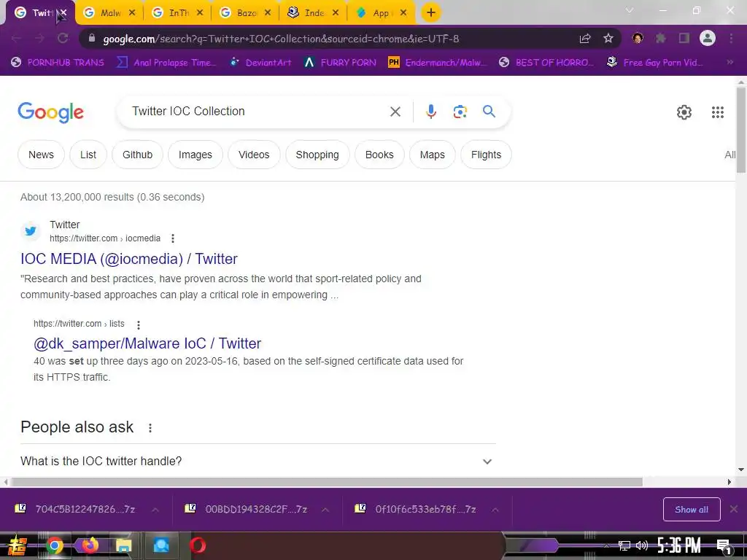The width and height of the screenshot is (747, 560).
Task: Open People also ask options menu
Action: tap(150, 427)
